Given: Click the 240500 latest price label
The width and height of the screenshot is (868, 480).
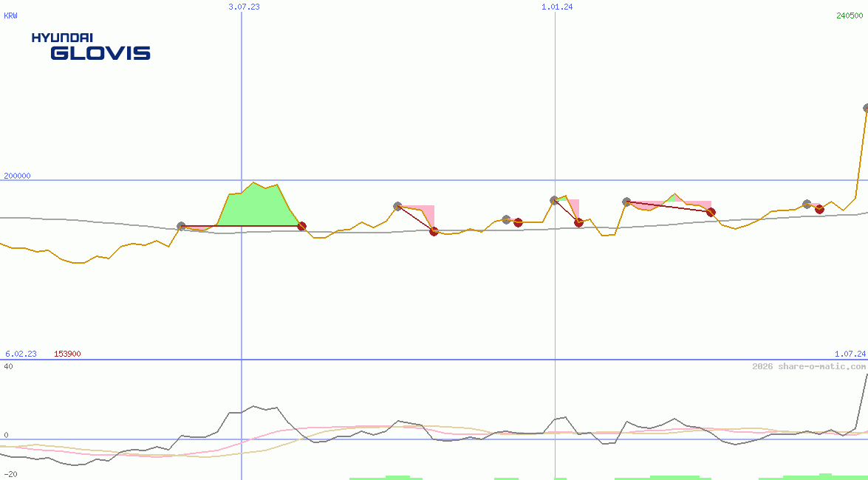Looking at the screenshot, I should (x=851, y=16).
